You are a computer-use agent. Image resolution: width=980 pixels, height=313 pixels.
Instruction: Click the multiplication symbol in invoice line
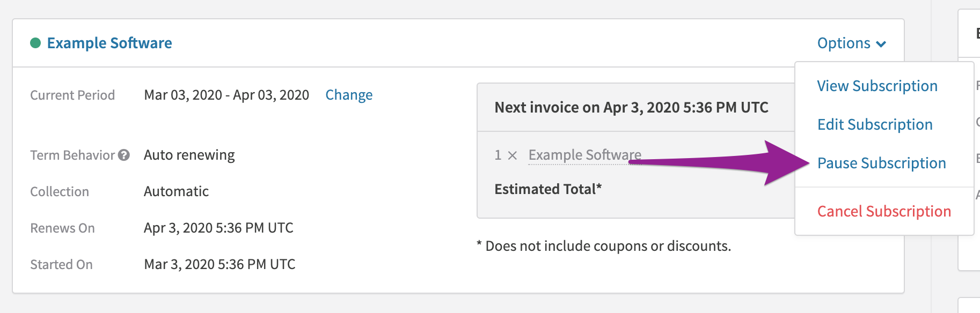tap(513, 155)
